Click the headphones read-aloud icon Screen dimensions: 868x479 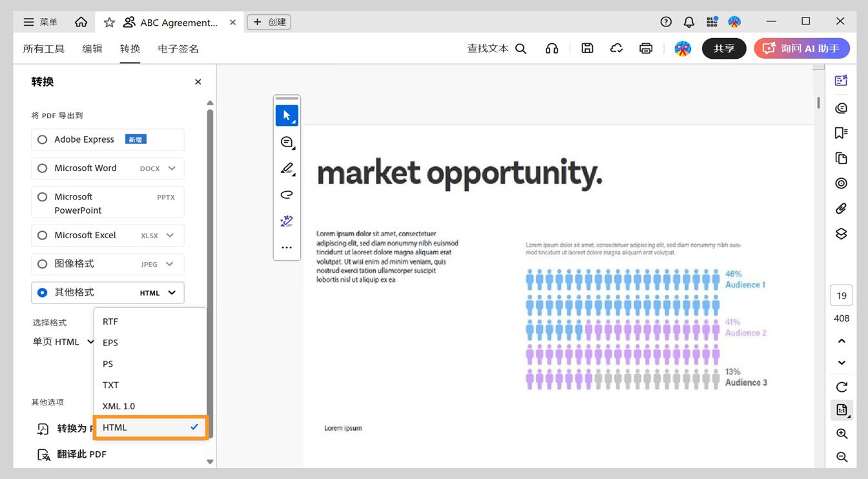(x=552, y=48)
